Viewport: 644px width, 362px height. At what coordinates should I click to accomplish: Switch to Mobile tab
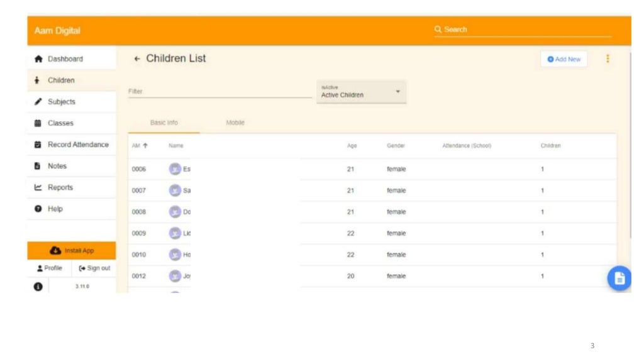click(235, 123)
